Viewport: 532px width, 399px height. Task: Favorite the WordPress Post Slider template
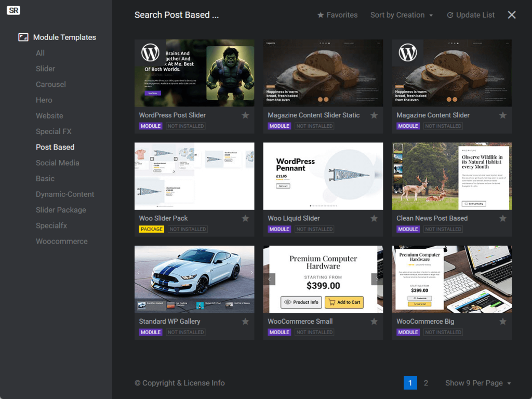(245, 115)
